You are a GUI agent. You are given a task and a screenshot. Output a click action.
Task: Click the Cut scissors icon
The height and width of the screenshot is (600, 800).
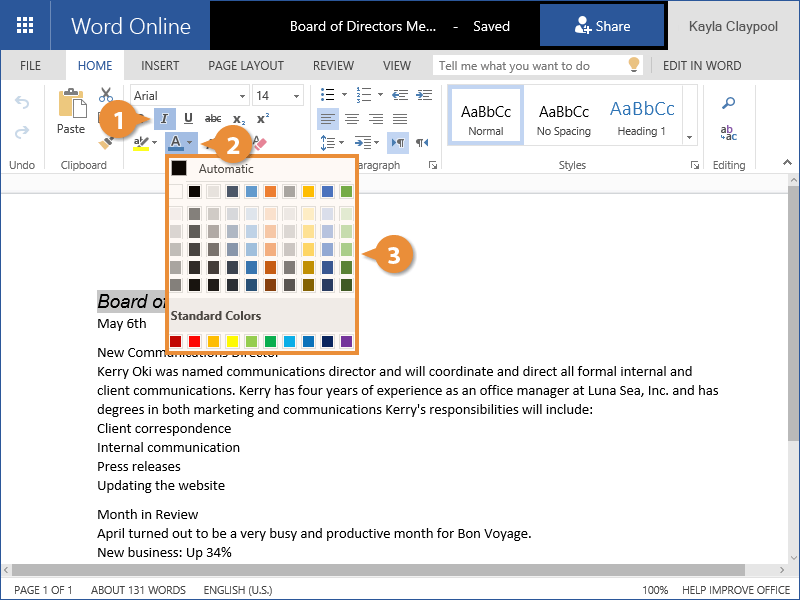106,96
